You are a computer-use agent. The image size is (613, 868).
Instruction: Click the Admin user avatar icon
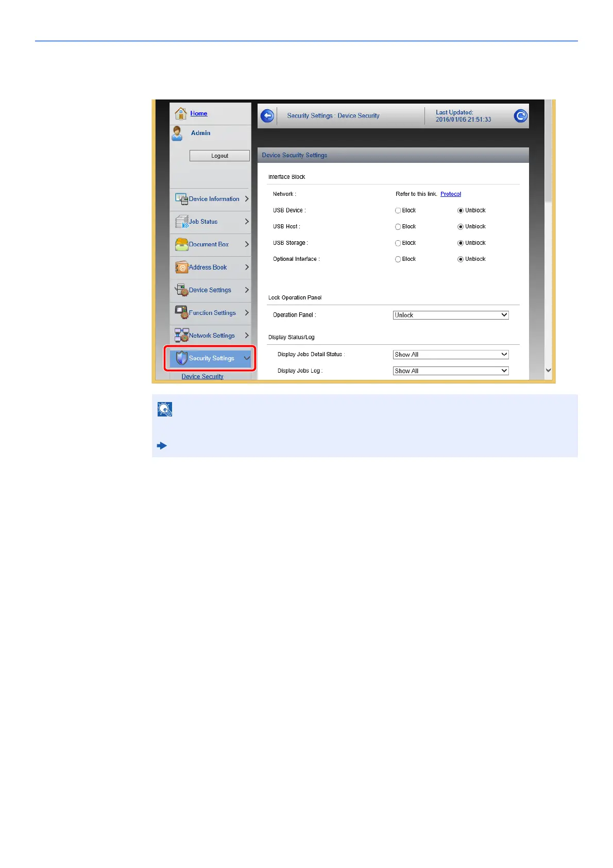(x=177, y=133)
